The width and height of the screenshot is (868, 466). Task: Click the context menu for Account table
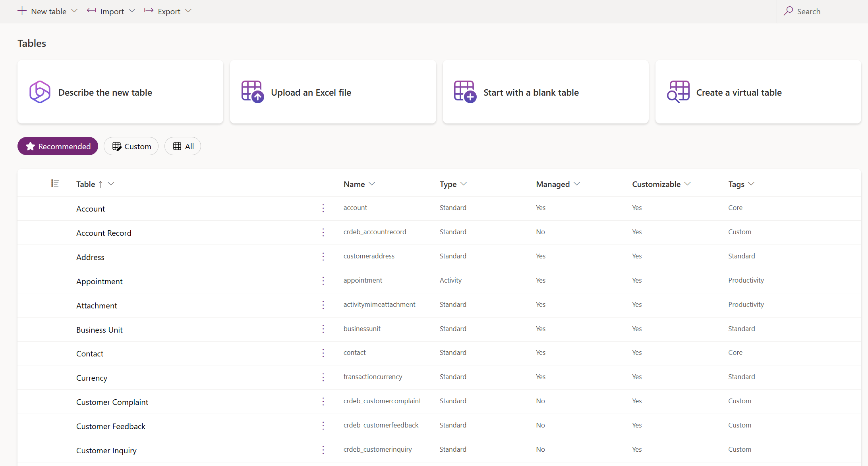tap(323, 208)
